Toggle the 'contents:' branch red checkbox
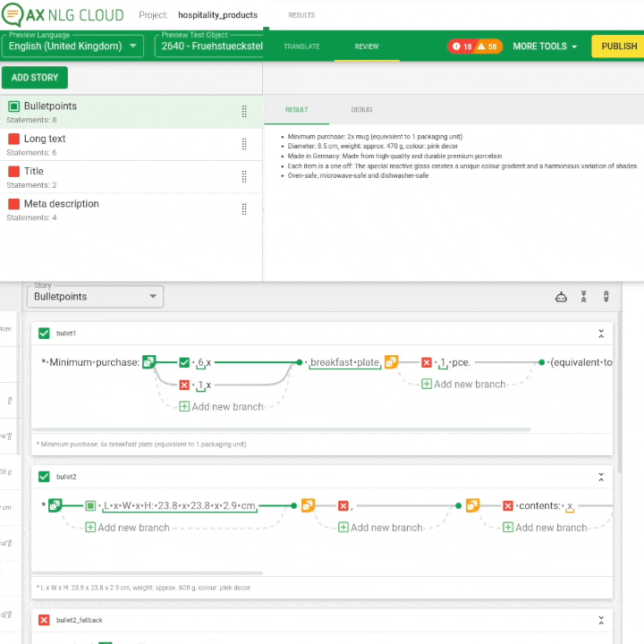The height and width of the screenshot is (644, 644). point(508,505)
